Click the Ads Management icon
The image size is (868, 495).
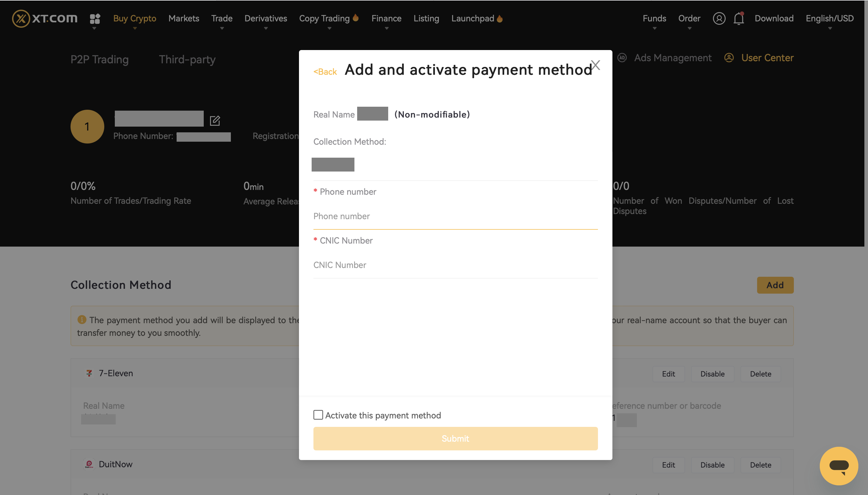coord(622,58)
